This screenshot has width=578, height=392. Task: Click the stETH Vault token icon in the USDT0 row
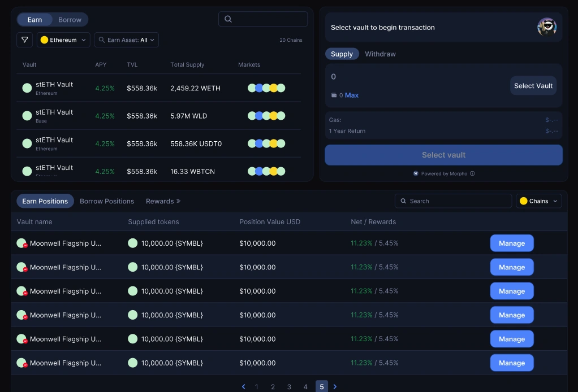[27, 143]
